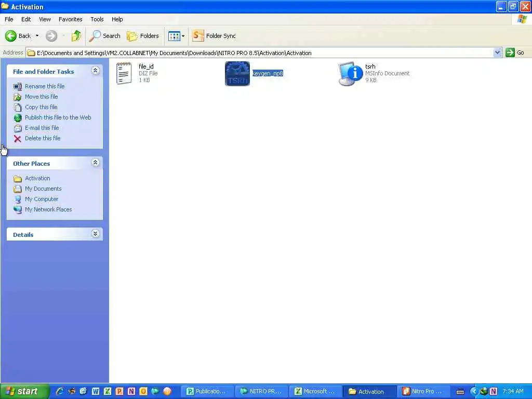Click Rename this file link
This screenshot has height=399, width=532.
tap(45, 86)
